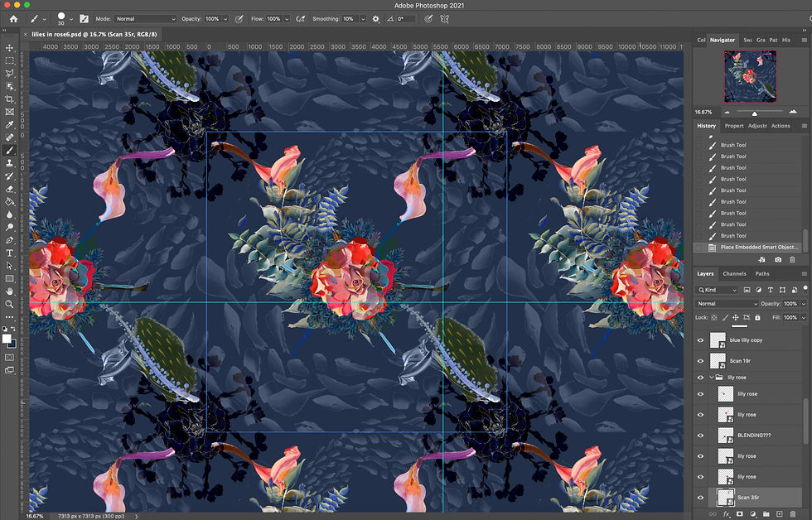Add a layer style with fx icon

click(x=726, y=514)
